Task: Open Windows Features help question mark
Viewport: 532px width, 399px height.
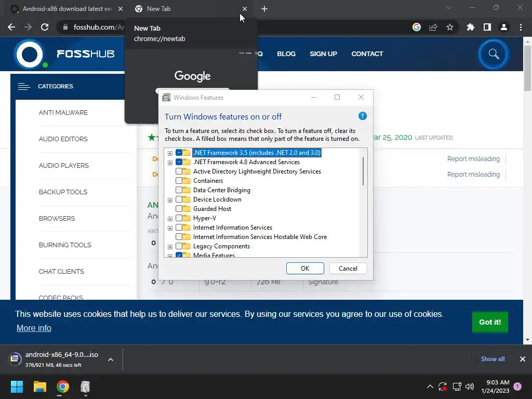Action: click(x=362, y=116)
